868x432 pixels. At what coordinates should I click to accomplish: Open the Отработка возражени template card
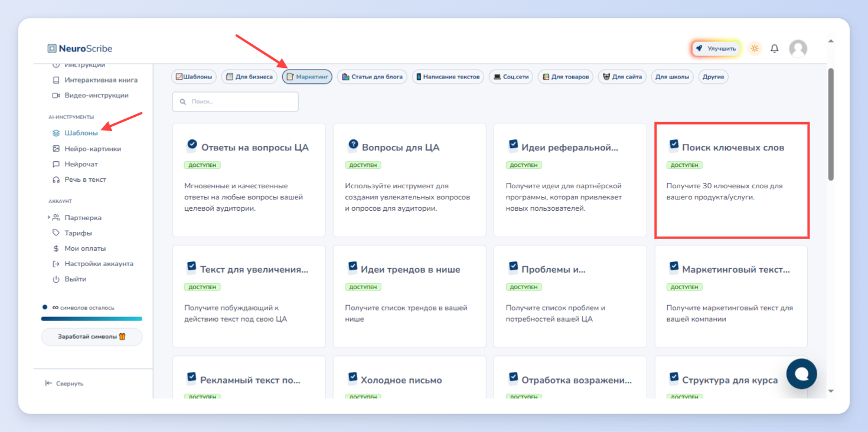point(570,377)
